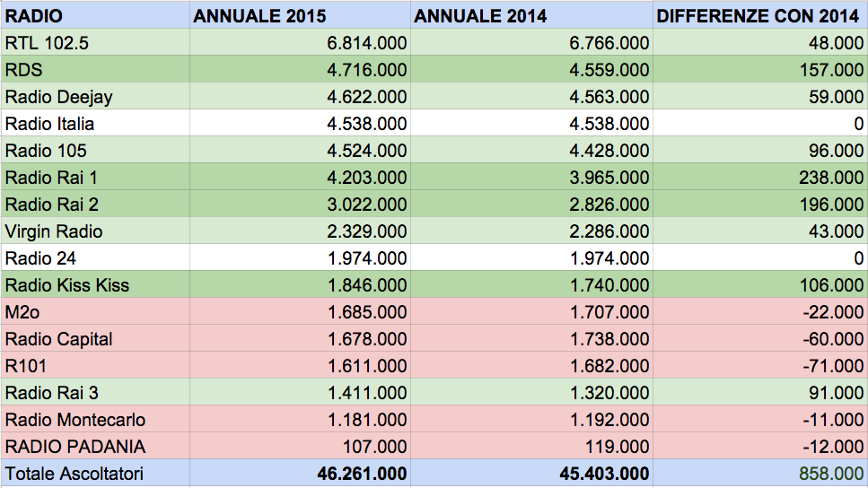Viewport: 868px width, 488px height.
Task: Select the ANNUALE 2015 header cell
Action: coord(300,15)
